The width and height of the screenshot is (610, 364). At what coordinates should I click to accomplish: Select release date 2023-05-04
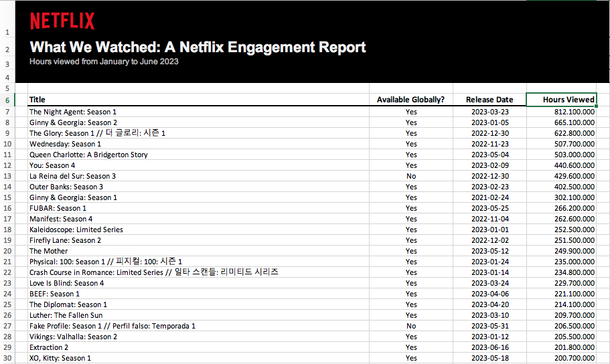[x=489, y=155]
